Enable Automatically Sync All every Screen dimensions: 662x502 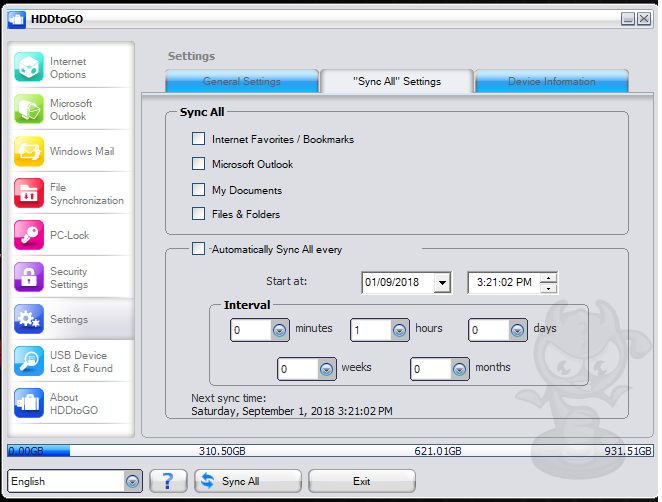(198, 248)
